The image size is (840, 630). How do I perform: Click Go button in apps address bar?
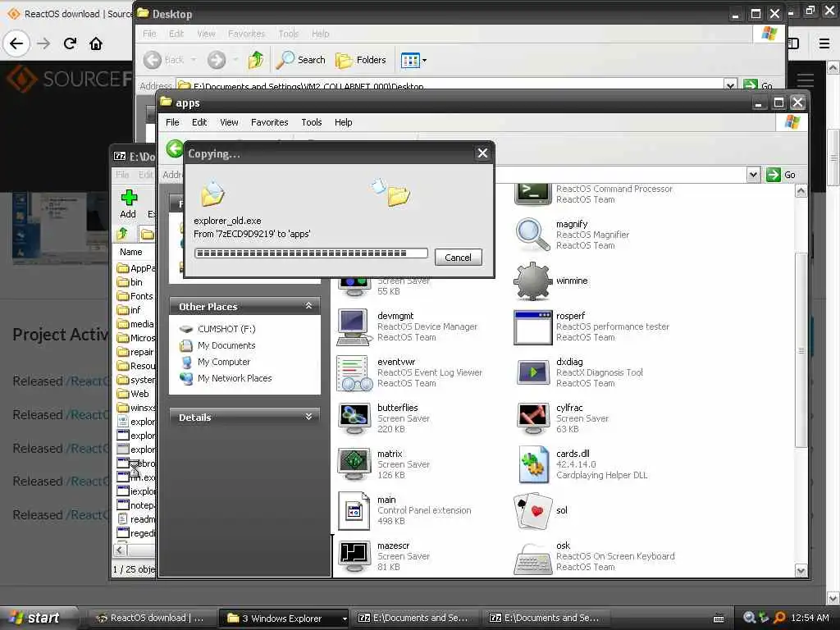(x=781, y=175)
